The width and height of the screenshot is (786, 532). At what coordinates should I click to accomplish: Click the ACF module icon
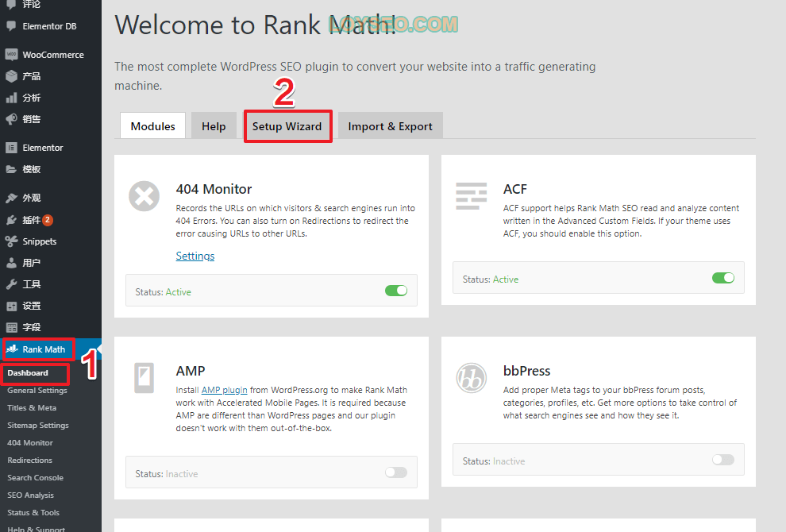click(x=472, y=196)
